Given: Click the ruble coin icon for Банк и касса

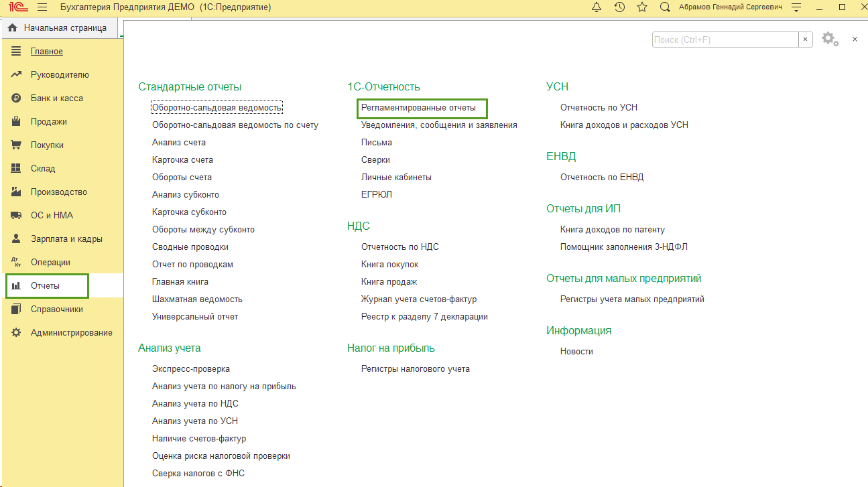Looking at the screenshot, I should point(17,98).
